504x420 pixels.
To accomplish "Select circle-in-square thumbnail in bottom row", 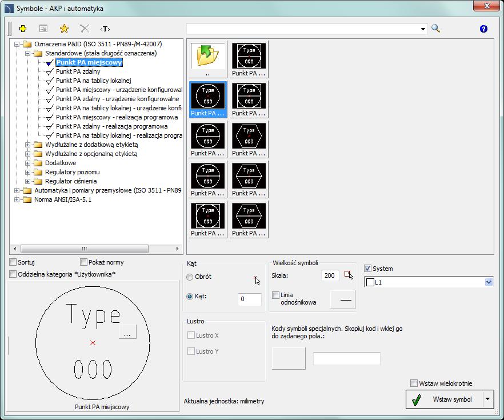I will point(207,219).
